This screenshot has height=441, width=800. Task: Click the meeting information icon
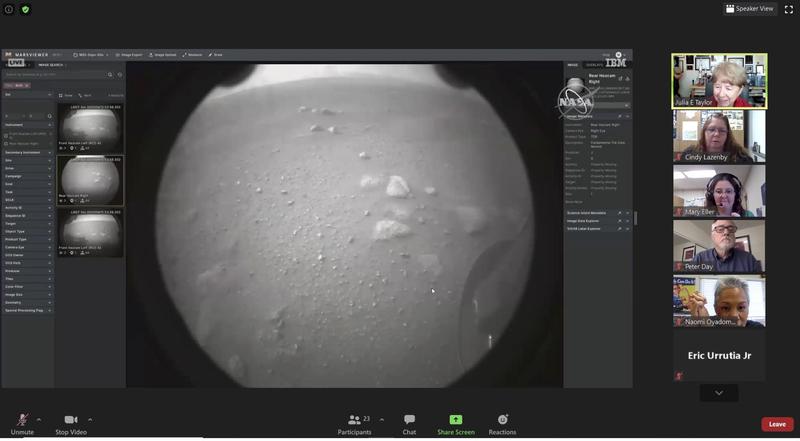click(x=9, y=9)
